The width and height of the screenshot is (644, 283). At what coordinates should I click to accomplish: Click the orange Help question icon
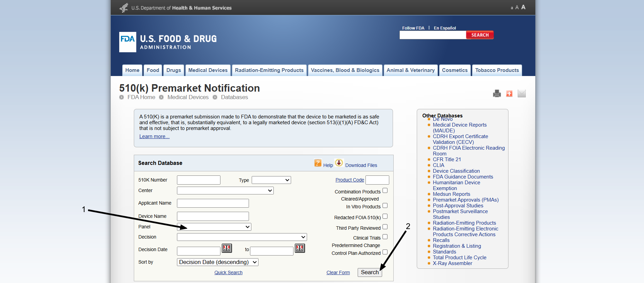318,163
